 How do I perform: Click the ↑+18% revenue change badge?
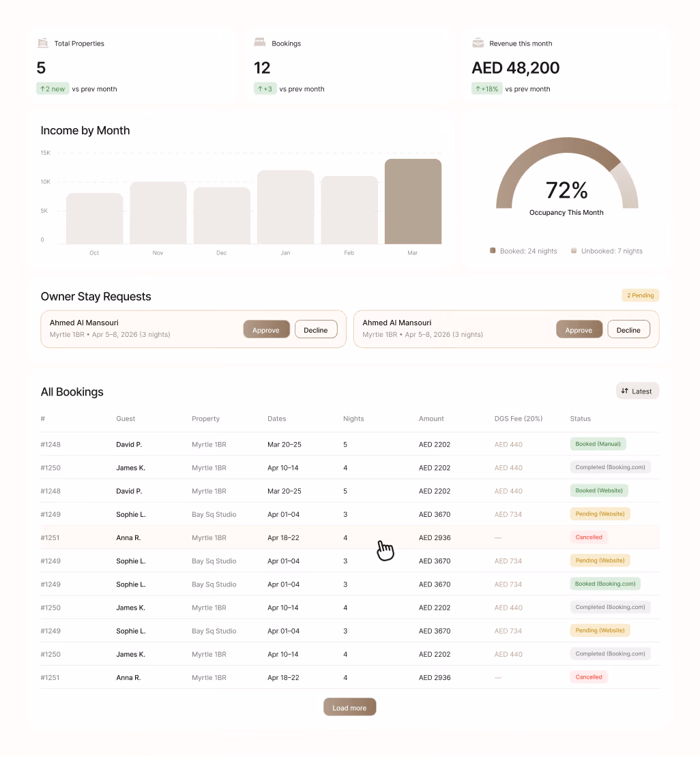(x=487, y=89)
